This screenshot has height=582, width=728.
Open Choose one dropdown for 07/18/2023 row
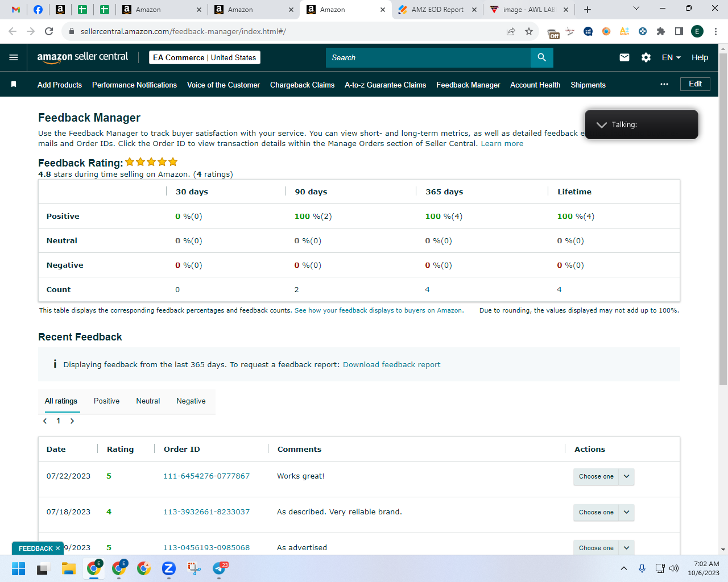603,512
